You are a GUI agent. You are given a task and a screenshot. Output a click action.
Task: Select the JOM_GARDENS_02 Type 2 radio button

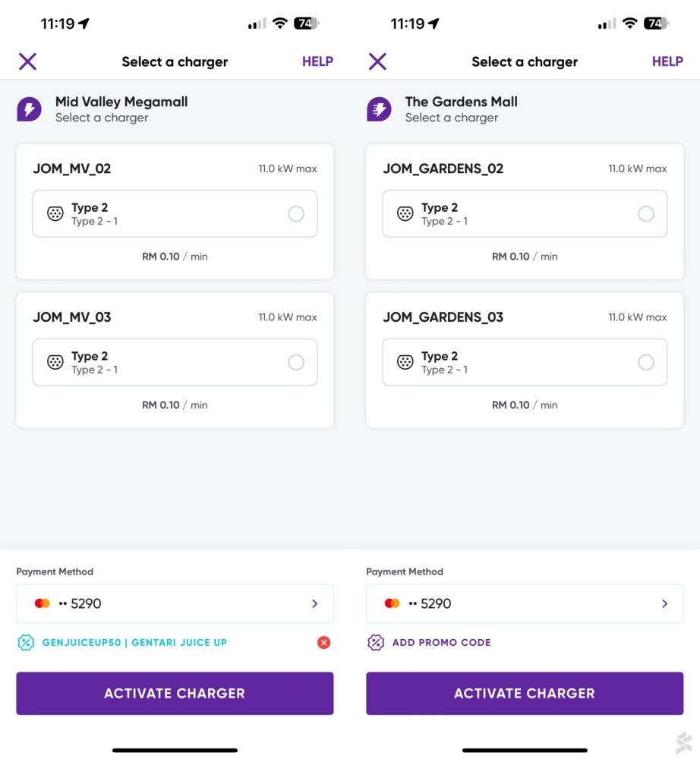(x=646, y=214)
